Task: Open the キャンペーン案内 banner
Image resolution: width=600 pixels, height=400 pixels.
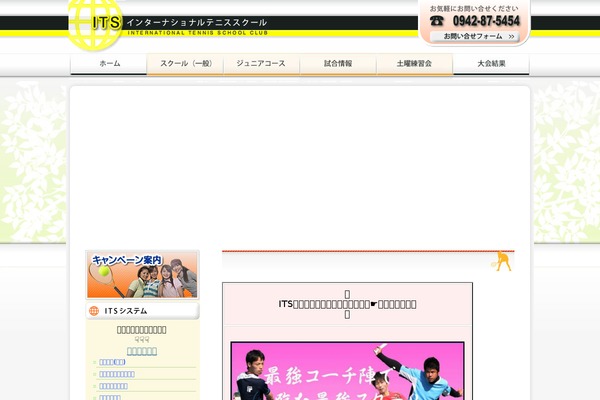Action: (142, 275)
